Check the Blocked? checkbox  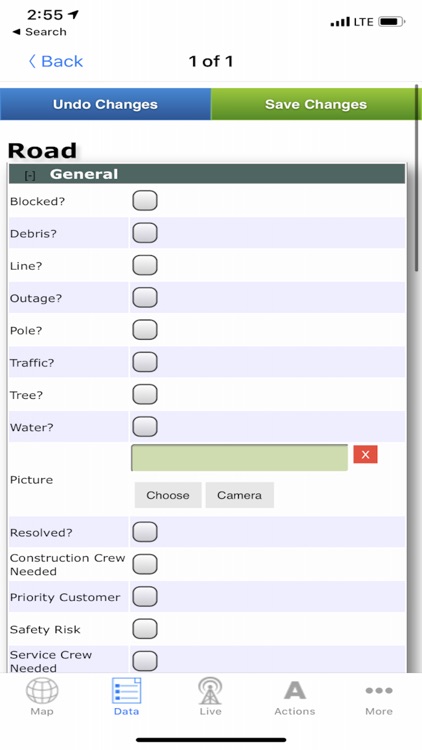[x=145, y=200]
